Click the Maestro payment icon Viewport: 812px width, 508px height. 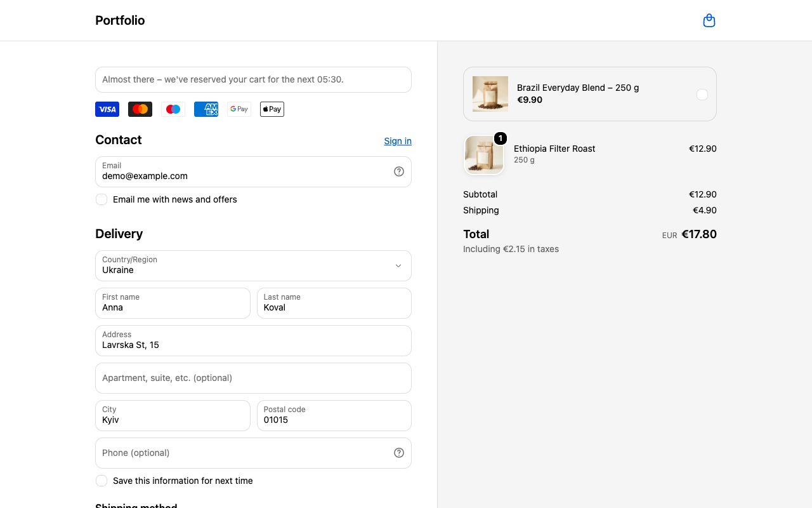pos(173,109)
